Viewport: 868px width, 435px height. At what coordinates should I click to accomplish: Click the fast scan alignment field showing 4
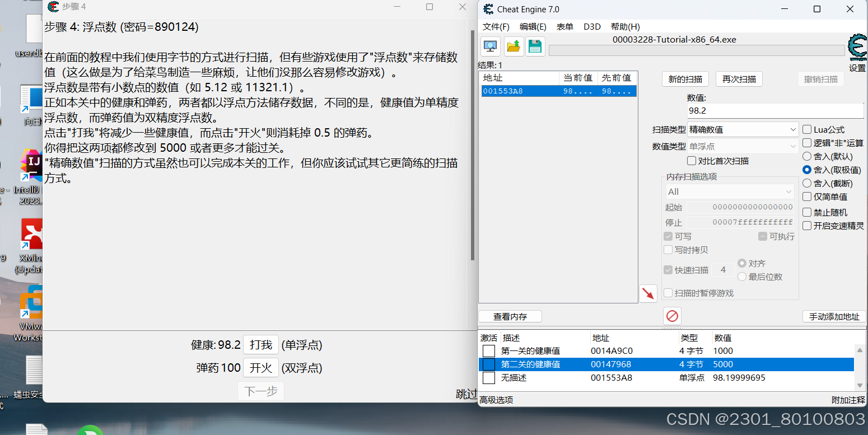tap(723, 270)
